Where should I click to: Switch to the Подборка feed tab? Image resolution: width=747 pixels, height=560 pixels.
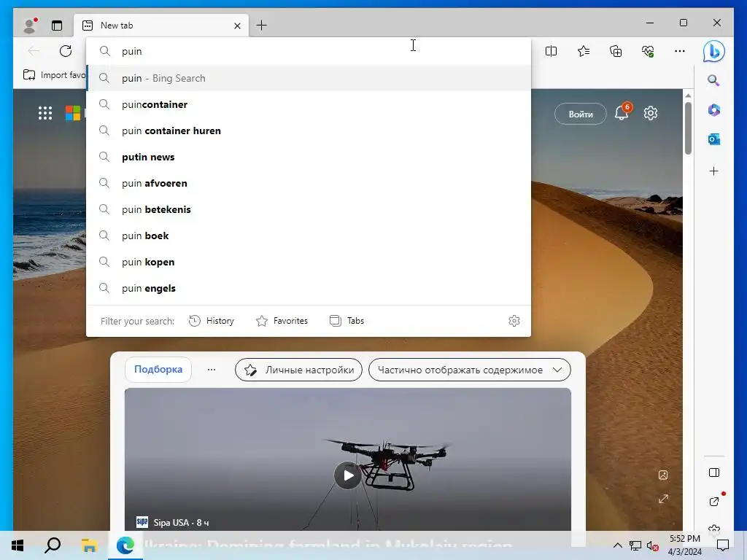(158, 369)
